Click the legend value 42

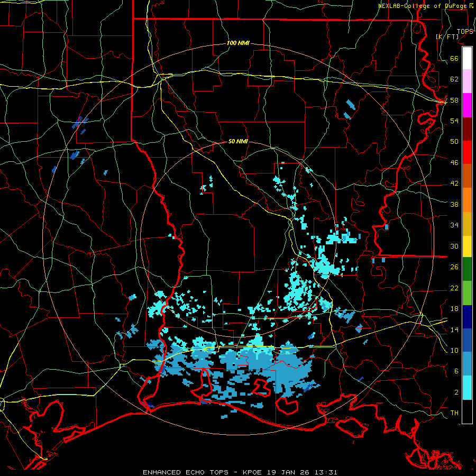454,184
